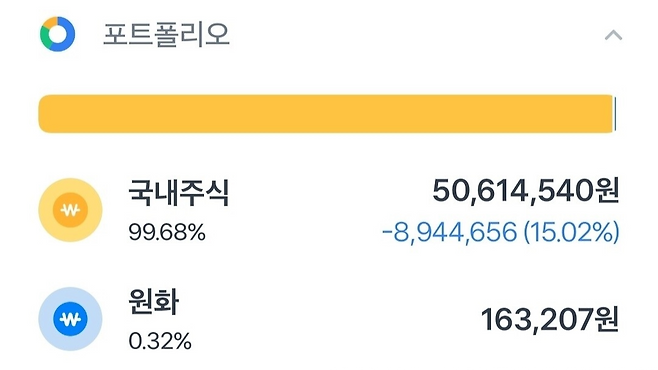The width and height of the screenshot is (658, 370).
Task: Click the portfolio donut chart icon
Action: (x=57, y=34)
